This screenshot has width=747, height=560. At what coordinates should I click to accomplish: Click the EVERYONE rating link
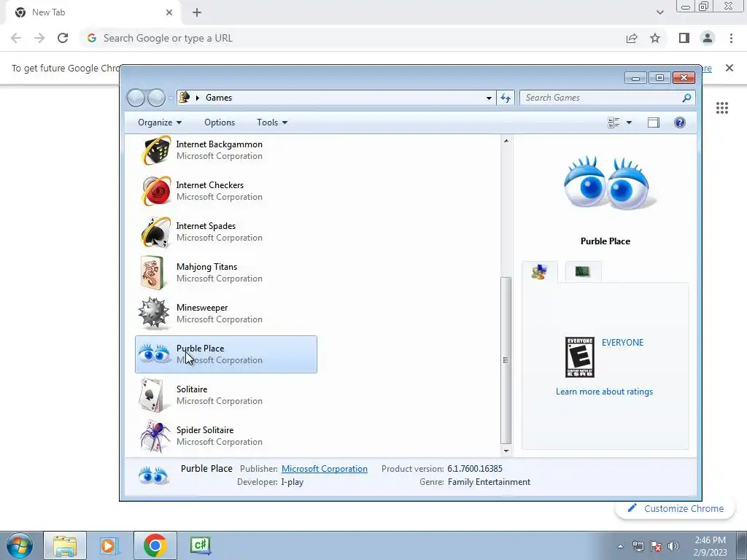pyautogui.click(x=622, y=343)
